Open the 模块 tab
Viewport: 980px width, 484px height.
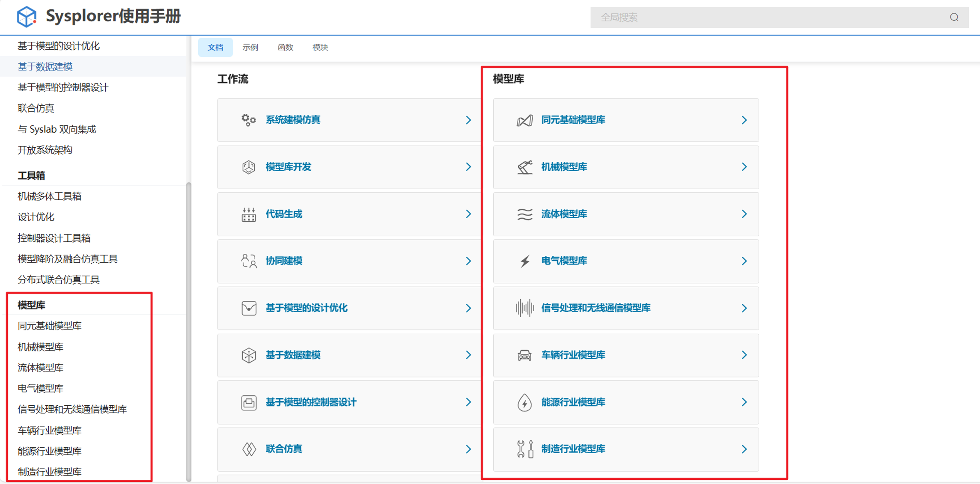320,47
